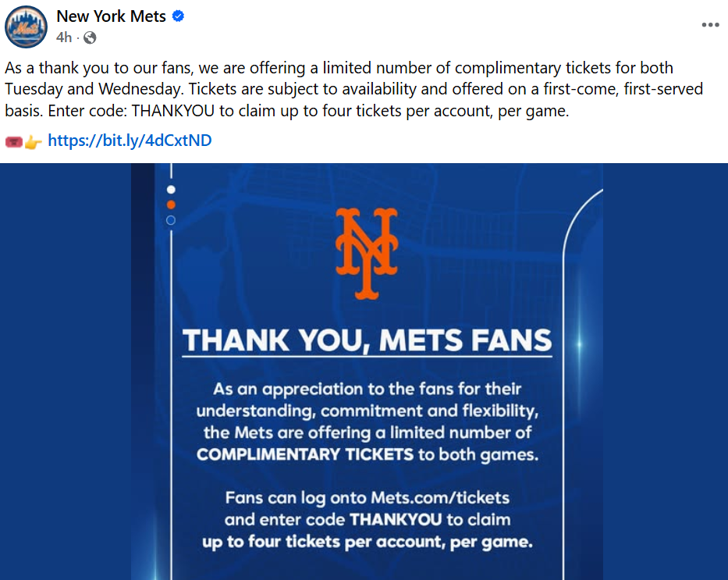
Task: Click the red ticket emoji
Action: click(13, 141)
